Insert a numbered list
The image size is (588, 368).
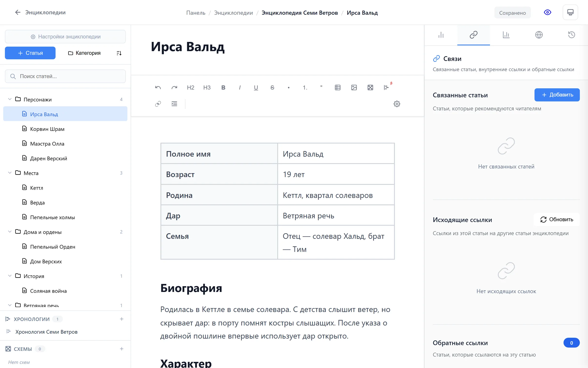coord(305,88)
